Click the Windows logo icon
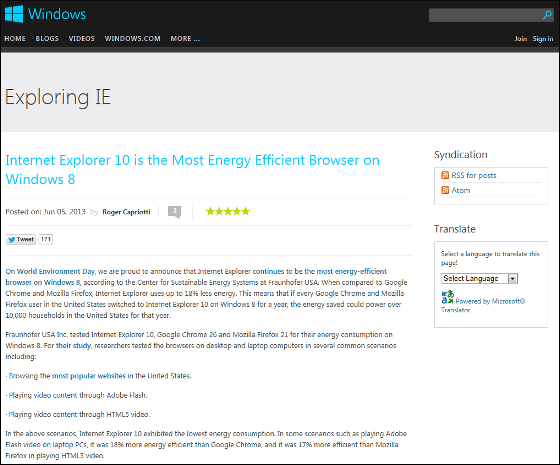This screenshot has height=465, width=560. coord(14,14)
